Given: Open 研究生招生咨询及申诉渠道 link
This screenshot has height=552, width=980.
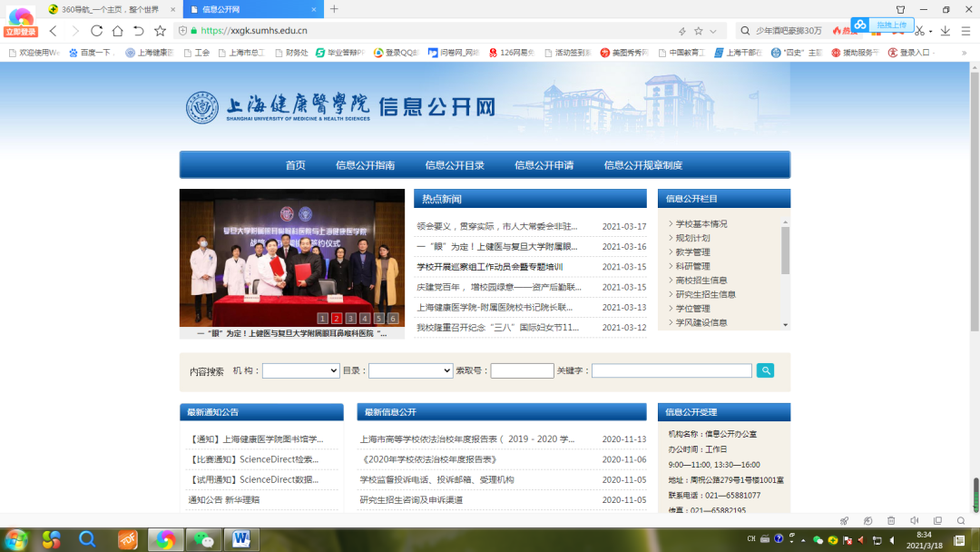Looking at the screenshot, I should click(411, 500).
